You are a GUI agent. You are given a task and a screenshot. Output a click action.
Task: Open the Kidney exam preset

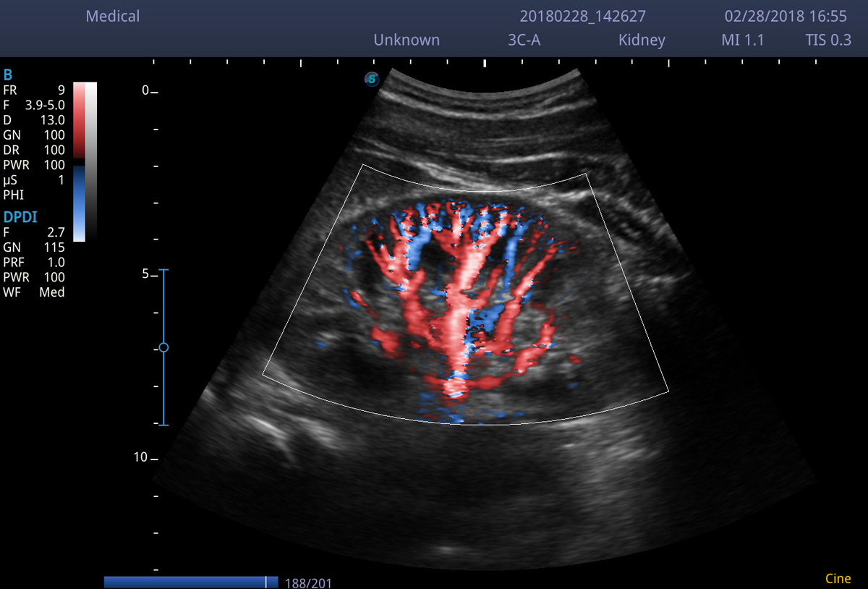click(642, 41)
